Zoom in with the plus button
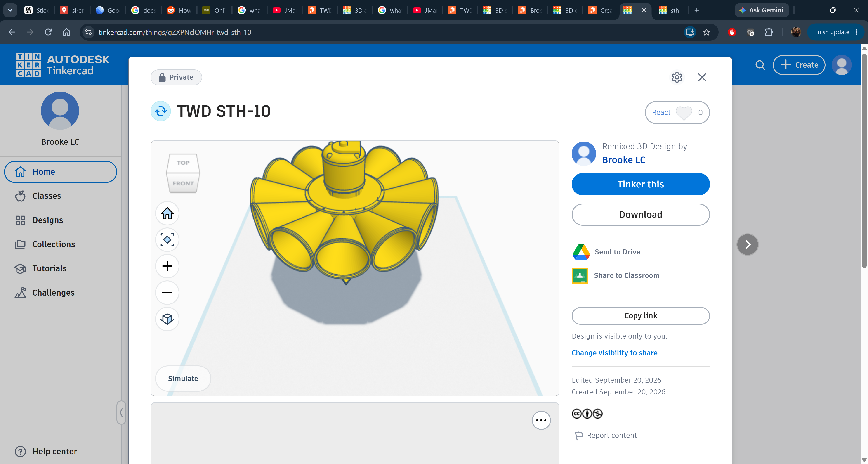This screenshot has width=868, height=464. (x=167, y=266)
